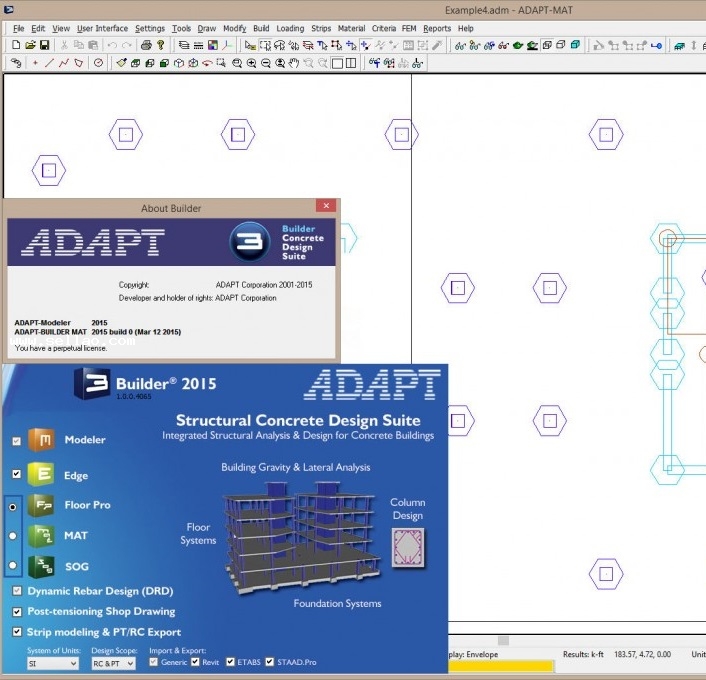Save the model with the floppy disk icon
Image resolution: width=706 pixels, height=680 pixels.
click(44, 45)
